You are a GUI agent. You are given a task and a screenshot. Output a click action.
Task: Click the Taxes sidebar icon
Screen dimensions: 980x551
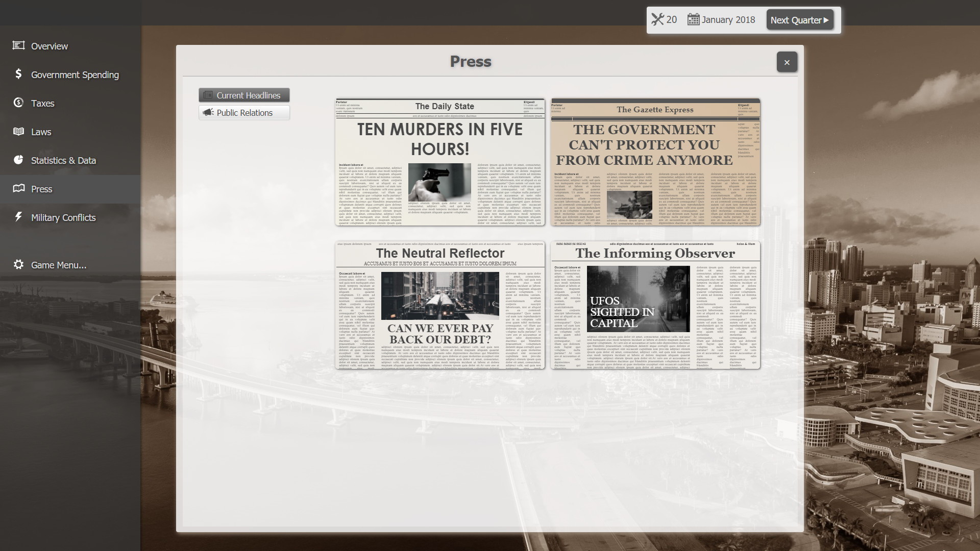pyautogui.click(x=18, y=102)
